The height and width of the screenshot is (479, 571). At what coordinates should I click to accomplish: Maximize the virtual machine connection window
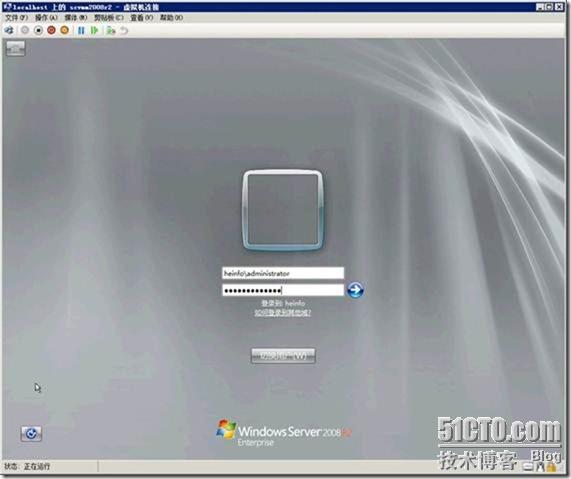pyautogui.click(x=549, y=7)
